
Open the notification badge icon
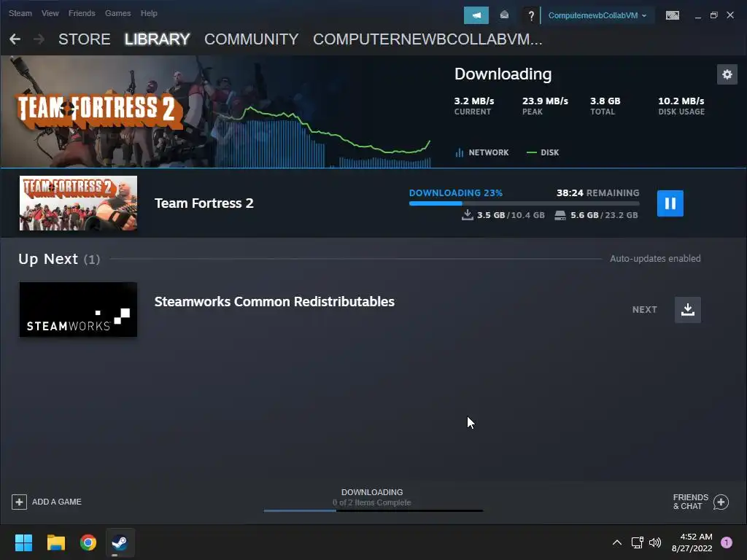(727, 542)
